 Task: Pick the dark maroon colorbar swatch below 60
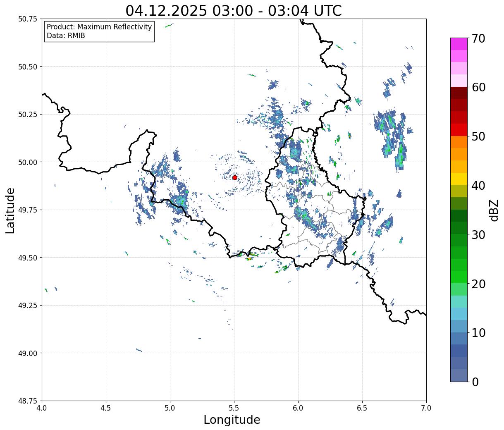point(459,93)
